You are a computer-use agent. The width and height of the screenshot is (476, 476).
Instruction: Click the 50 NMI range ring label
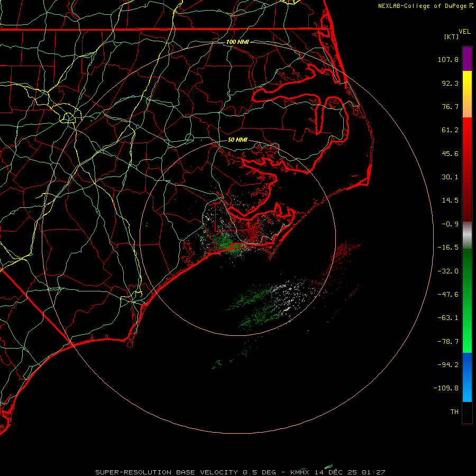[237, 140]
